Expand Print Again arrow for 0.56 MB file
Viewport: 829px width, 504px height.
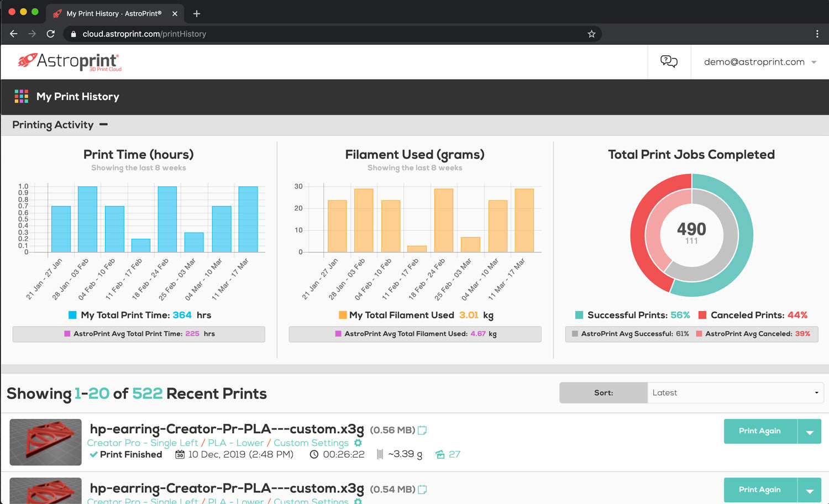[810, 431]
